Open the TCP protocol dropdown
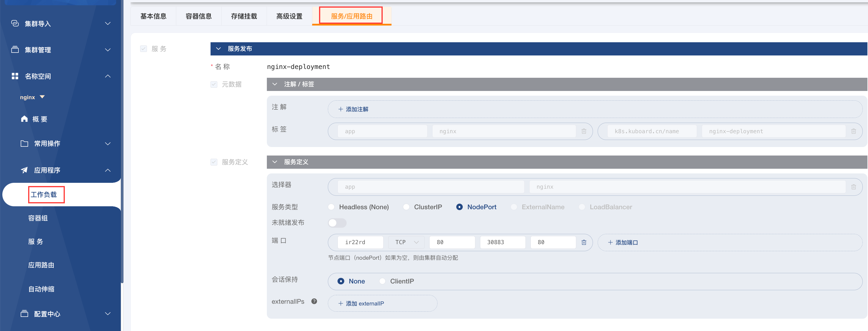 pos(406,242)
